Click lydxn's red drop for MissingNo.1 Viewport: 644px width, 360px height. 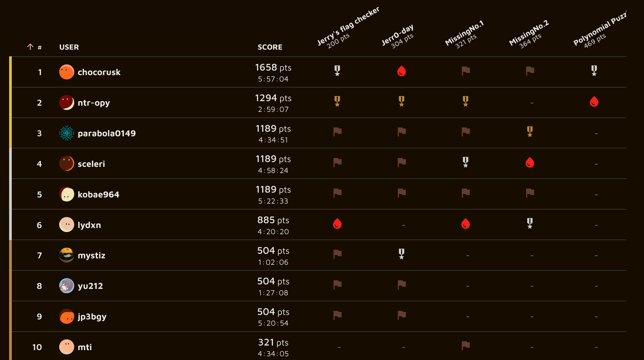click(466, 224)
